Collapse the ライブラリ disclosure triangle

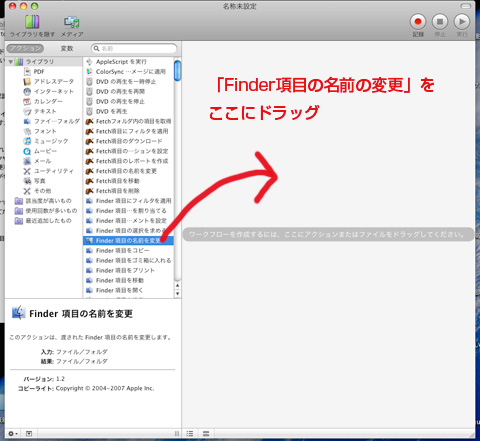tap(11, 62)
